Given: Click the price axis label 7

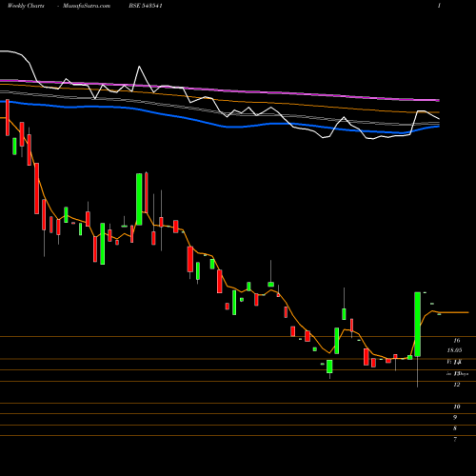Looking at the screenshot, I should pyautogui.click(x=455, y=440).
